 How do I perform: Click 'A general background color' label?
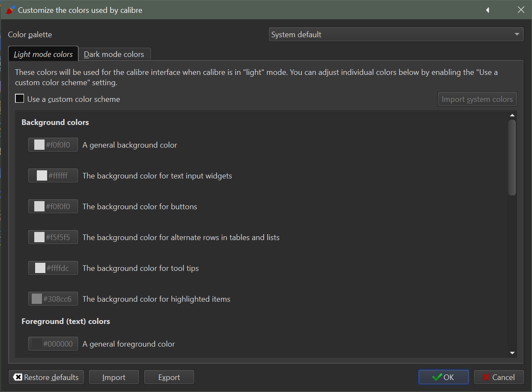[130, 145]
